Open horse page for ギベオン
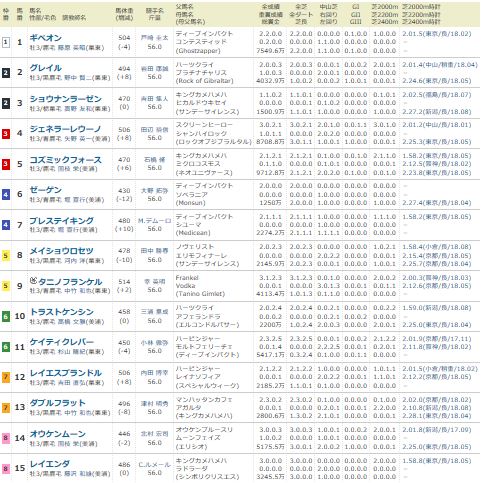The image size is (482, 483). (46, 38)
